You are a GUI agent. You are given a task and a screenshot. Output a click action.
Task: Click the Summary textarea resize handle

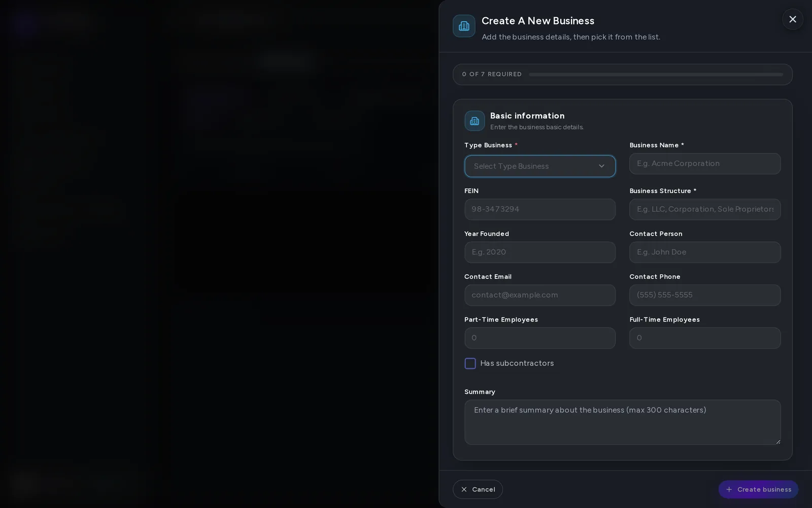[x=777, y=441]
